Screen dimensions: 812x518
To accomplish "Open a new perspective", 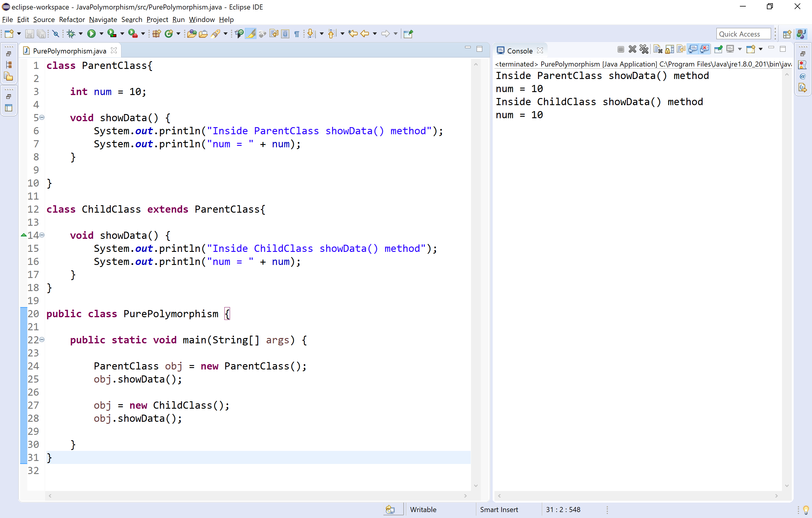I will coord(788,34).
